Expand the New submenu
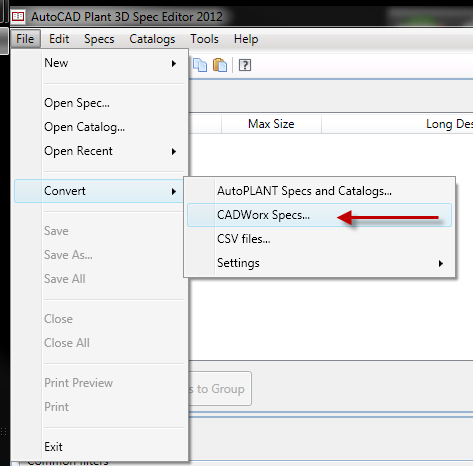This screenshot has height=466, width=473. [100, 63]
